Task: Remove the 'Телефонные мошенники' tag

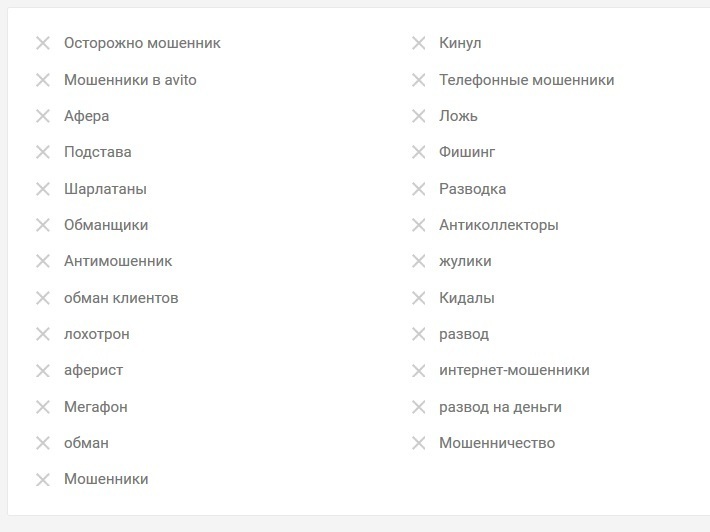Action: [x=419, y=80]
